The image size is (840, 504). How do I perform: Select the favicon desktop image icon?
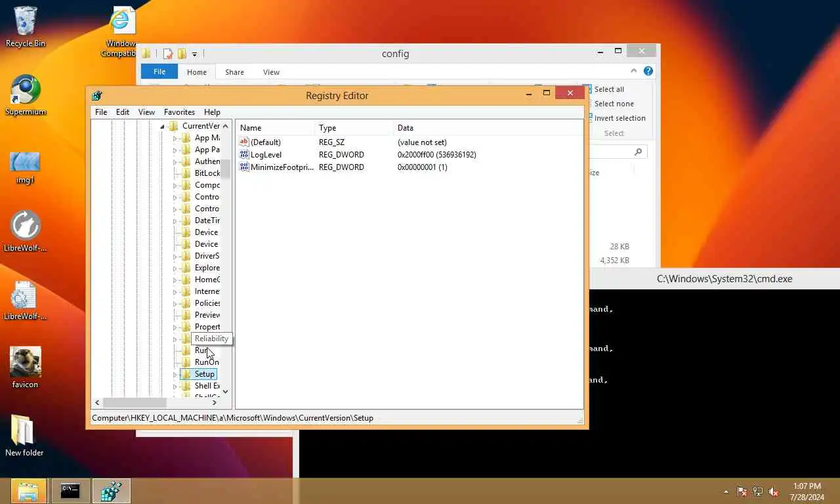[25, 367]
